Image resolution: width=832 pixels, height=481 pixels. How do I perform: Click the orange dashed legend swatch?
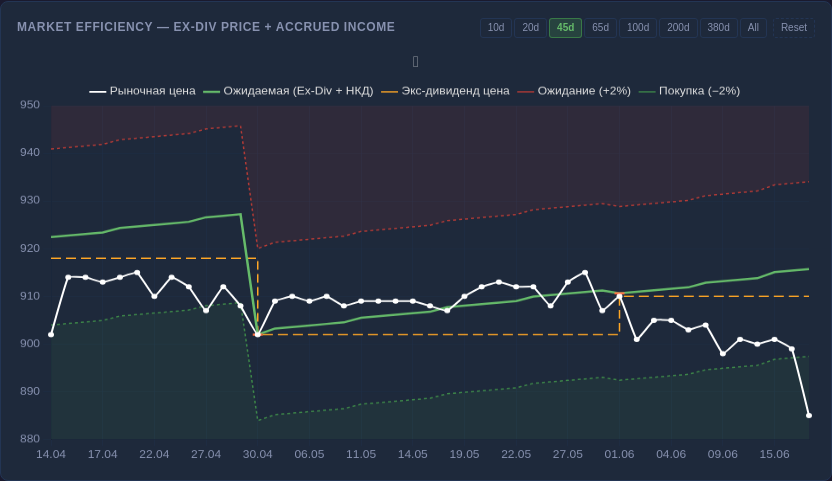pos(389,91)
